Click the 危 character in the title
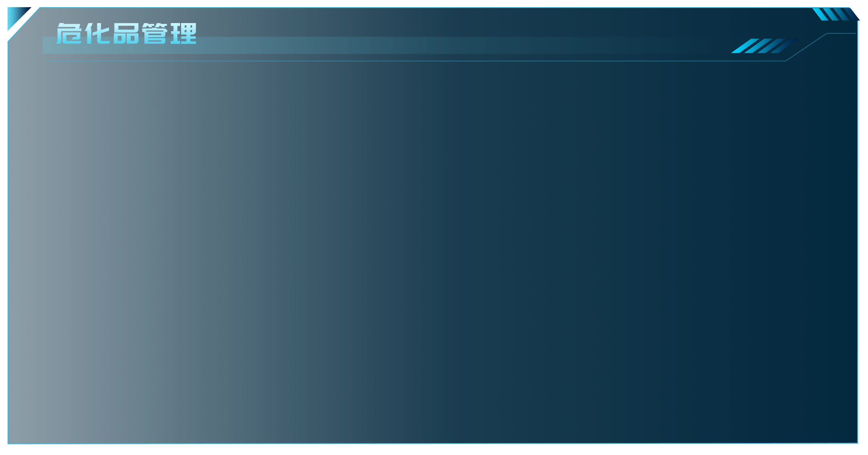 [x=69, y=33]
